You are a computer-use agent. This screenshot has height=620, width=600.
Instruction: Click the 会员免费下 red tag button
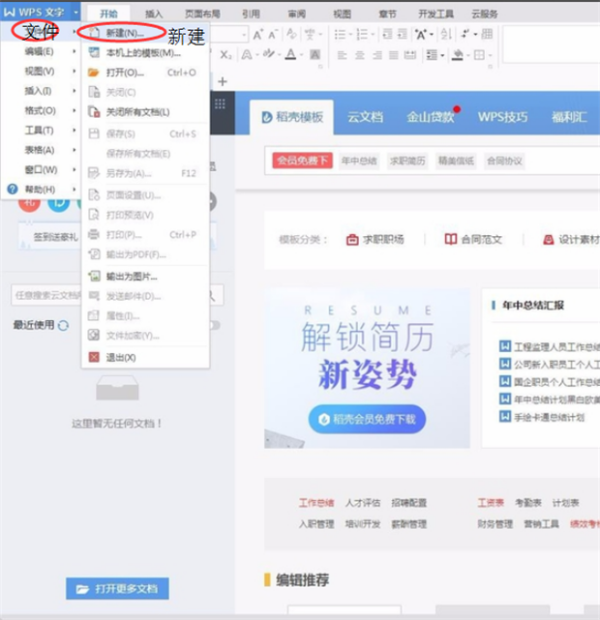pos(302,161)
